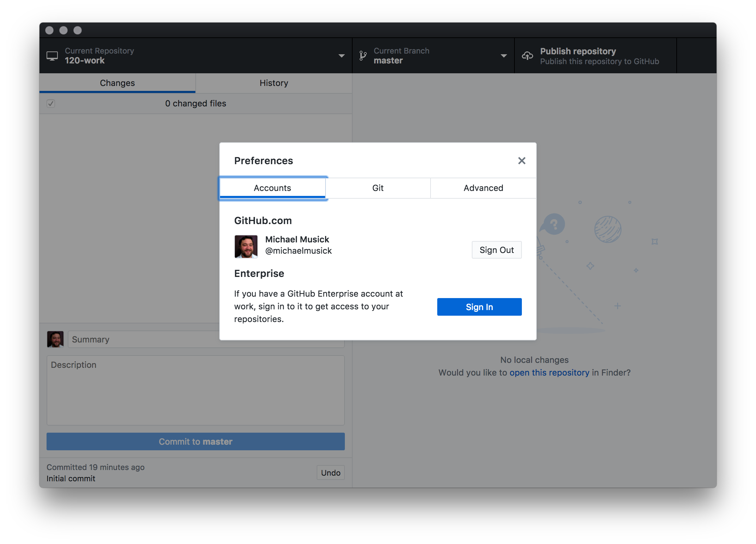Click the "Enterprise" section heading
The image size is (756, 544).
259,273
